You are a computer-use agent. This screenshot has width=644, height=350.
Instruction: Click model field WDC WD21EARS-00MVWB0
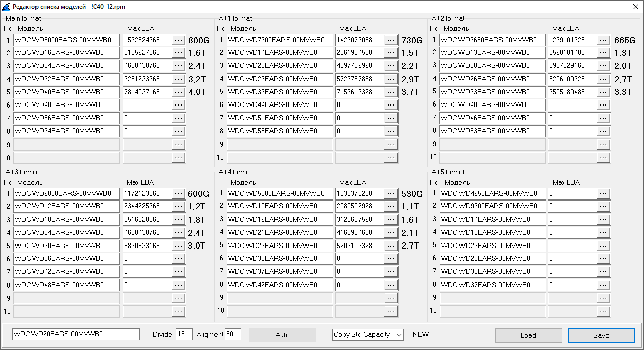[280, 233]
